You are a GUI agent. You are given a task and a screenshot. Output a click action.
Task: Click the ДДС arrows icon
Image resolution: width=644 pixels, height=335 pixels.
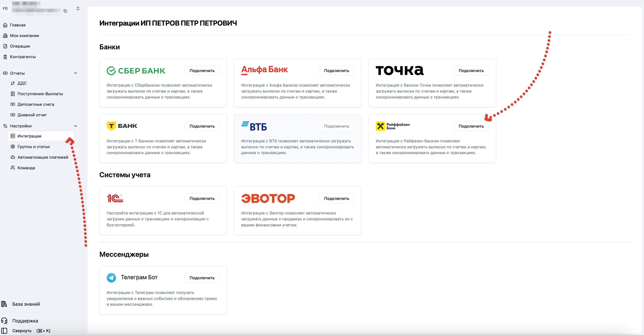tap(13, 83)
